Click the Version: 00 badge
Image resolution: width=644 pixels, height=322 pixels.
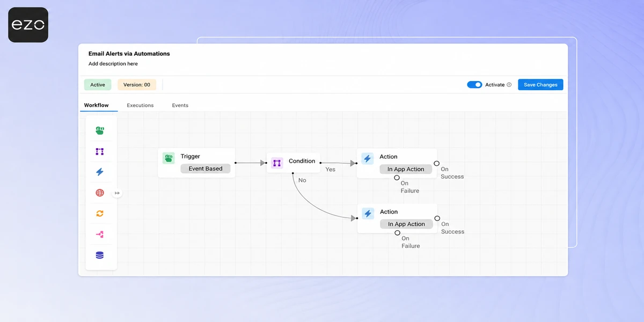[x=137, y=85]
